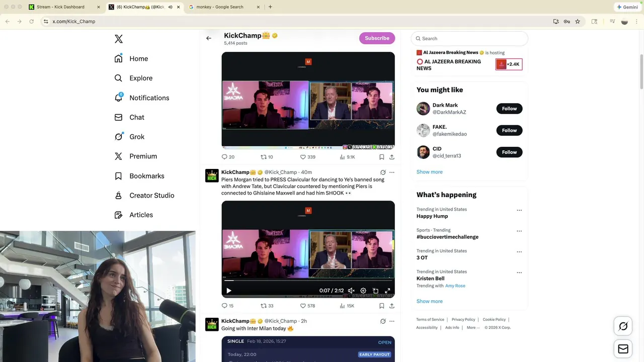644x362 pixels.
Task: View analytics showing 9.1K views
Action: 347,157
